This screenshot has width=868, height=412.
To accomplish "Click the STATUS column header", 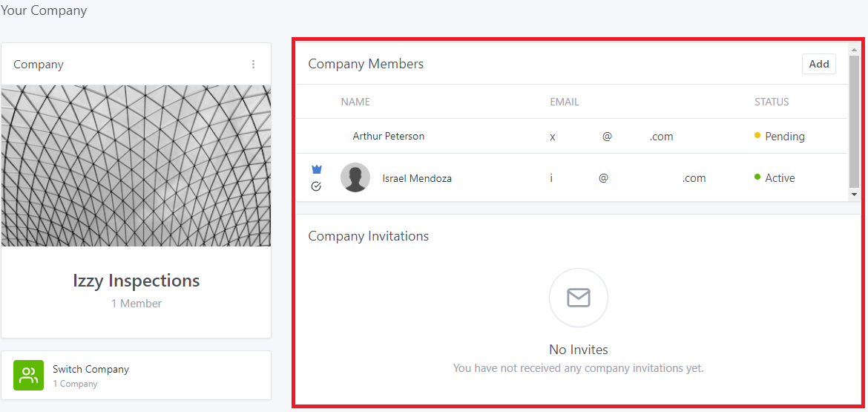I will coord(772,102).
